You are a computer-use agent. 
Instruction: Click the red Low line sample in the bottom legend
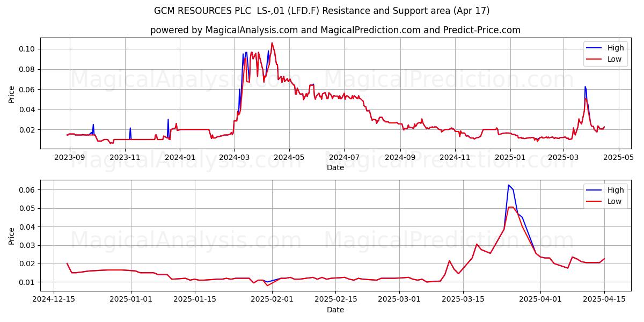click(595, 202)
